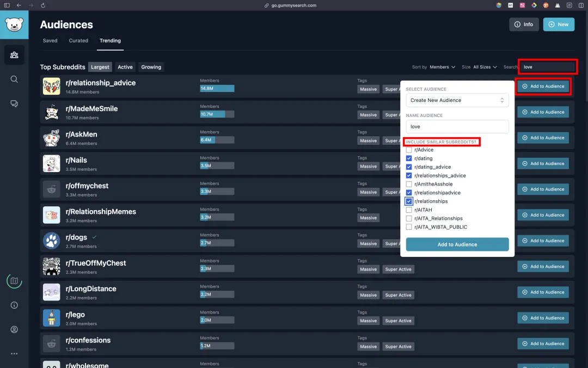Screen dimensions: 588x368
Task: Open the r/TrueOffMyChest subreddit title
Action: pyautogui.click(x=96, y=263)
